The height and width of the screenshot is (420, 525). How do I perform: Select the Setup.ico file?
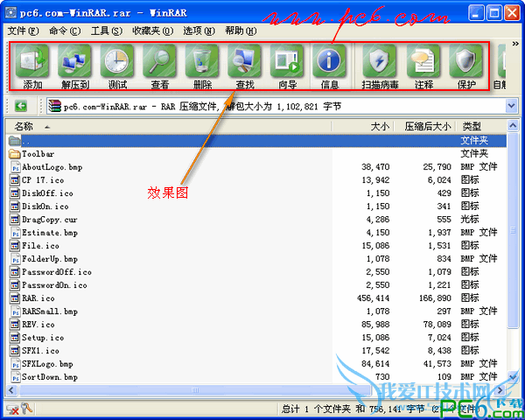[x=43, y=338]
